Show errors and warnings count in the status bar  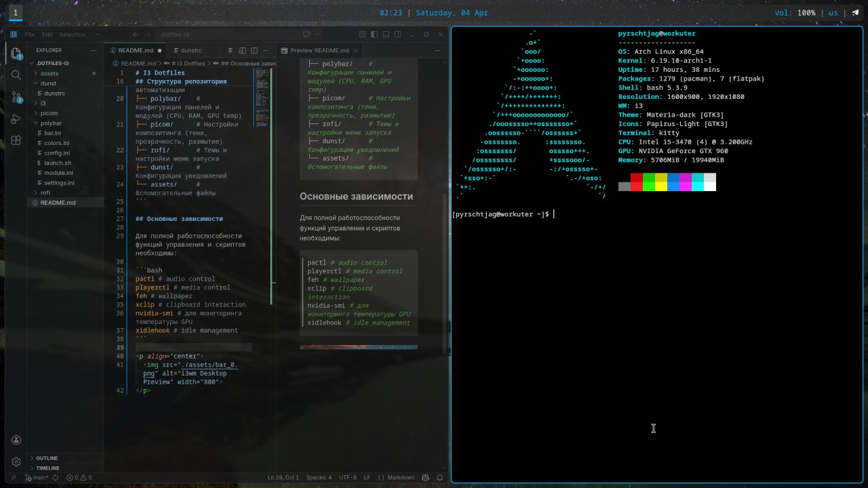[79, 477]
